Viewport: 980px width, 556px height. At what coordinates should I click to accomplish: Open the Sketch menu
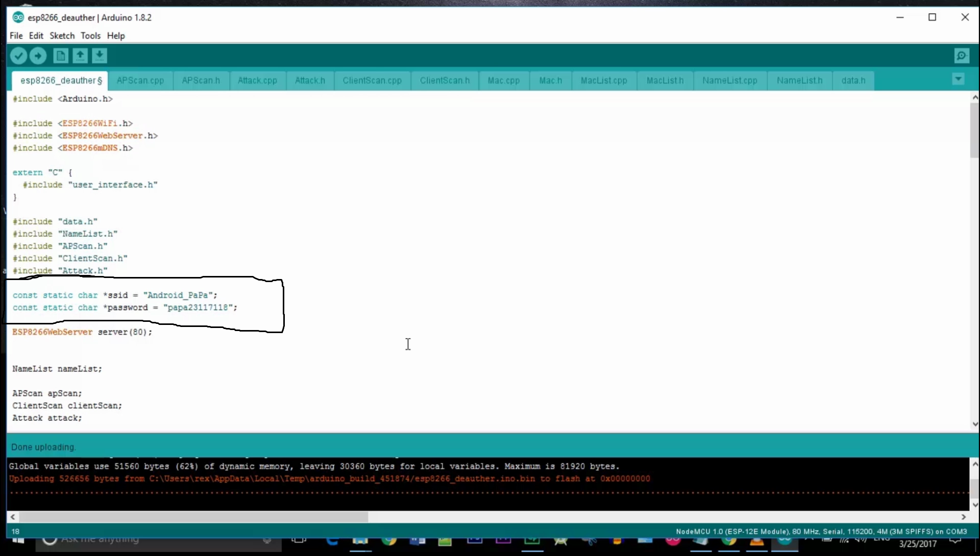tap(62, 36)
